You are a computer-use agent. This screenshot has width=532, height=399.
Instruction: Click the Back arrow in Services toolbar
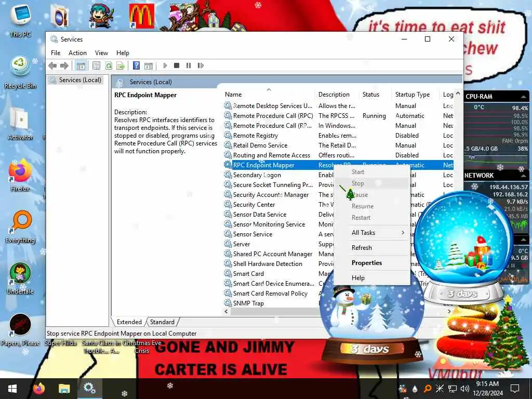[52, 65]
